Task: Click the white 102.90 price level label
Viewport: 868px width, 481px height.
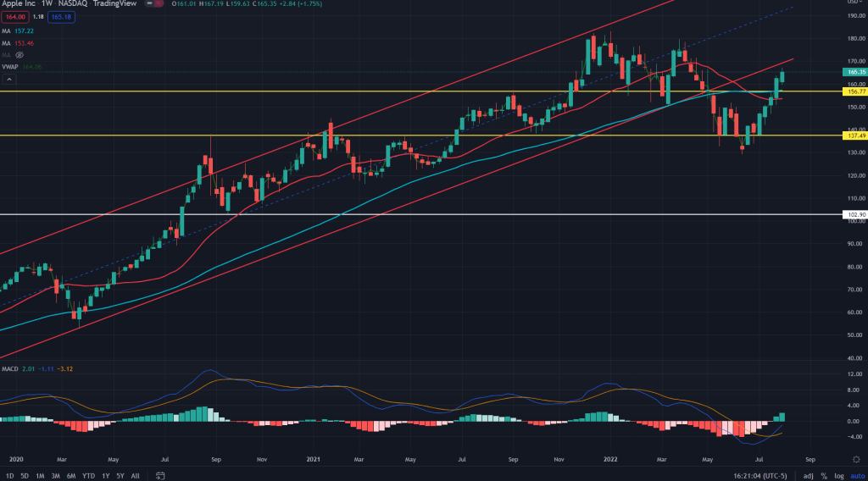Action: [x=854, y=215]
